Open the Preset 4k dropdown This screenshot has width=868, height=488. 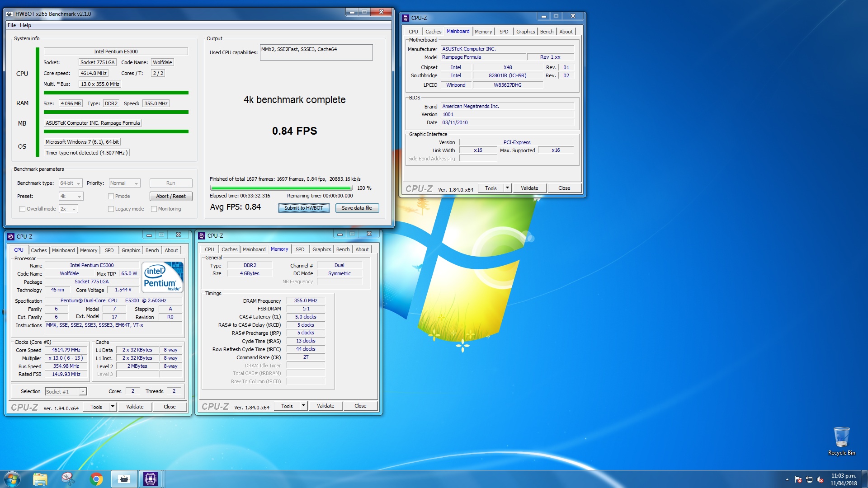coord(71,196)
